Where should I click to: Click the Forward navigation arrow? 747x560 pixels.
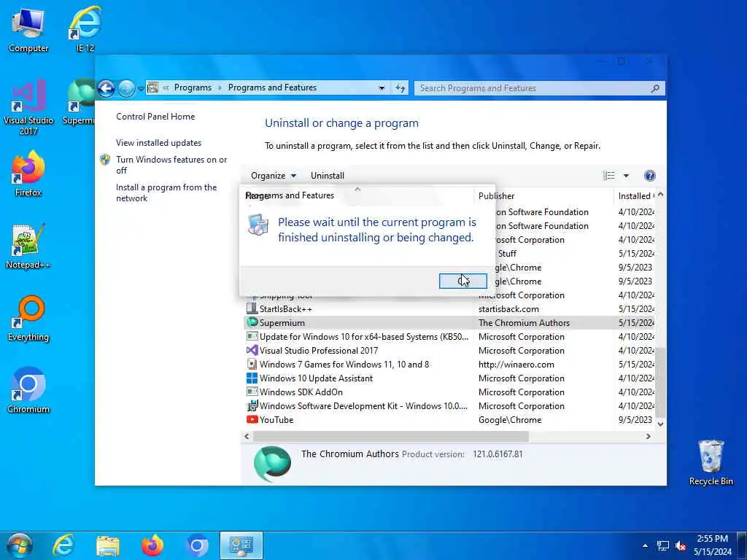[126, 88]
